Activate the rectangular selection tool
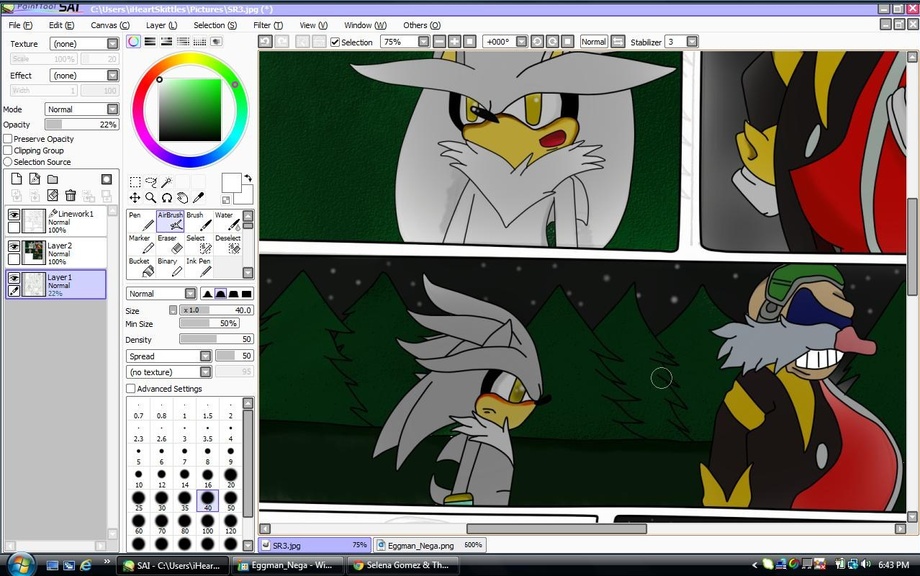Viewport: 920px width, 576px height. tap(135, 182)
